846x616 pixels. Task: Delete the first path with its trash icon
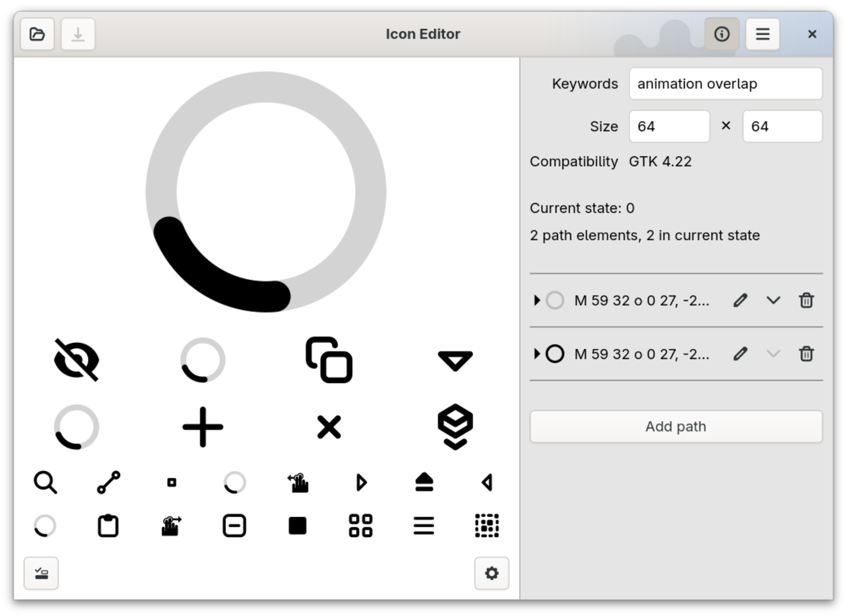807,300
